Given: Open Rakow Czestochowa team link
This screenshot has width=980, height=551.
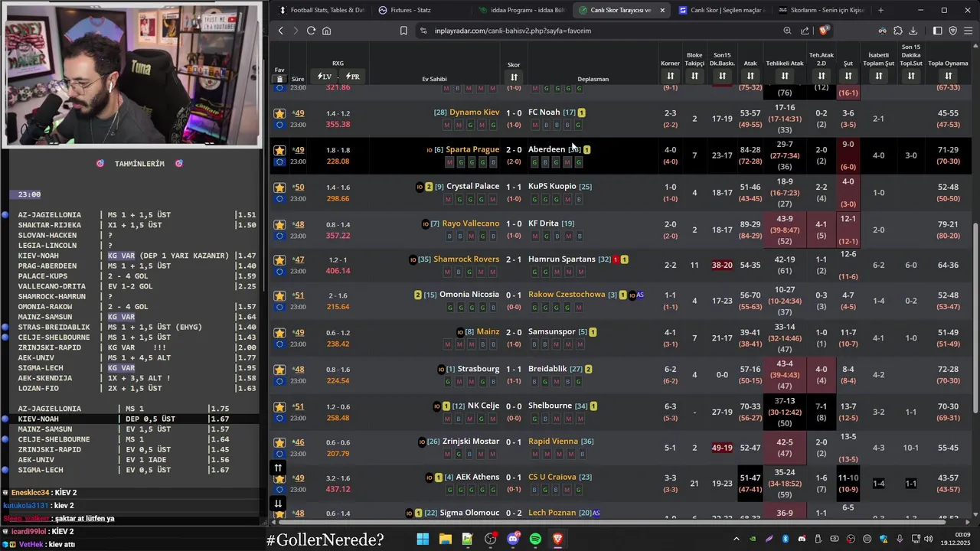Looking at the screenshot, I should [x=567, y=294].
